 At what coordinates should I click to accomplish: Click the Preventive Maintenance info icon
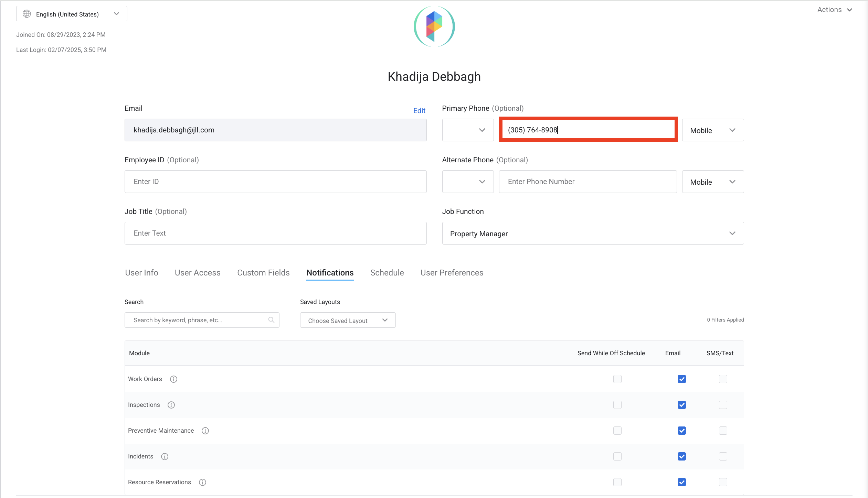point(205,431)
